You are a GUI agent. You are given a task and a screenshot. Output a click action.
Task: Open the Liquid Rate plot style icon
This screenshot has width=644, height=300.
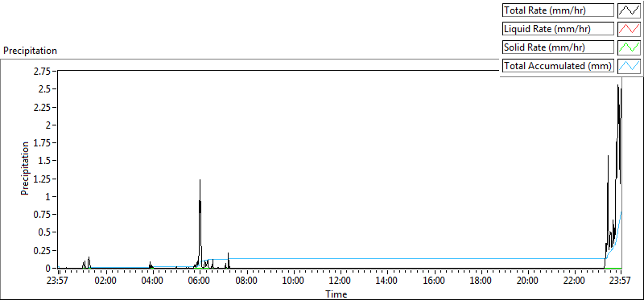pyautogui.click(x=630, y=29)
